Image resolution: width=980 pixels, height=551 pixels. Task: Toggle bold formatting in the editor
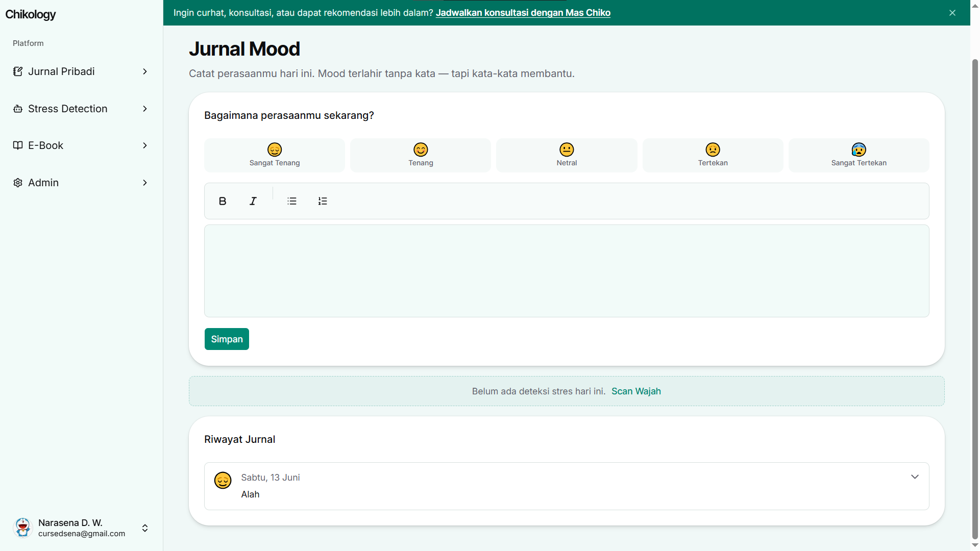[x=223, y=201]
